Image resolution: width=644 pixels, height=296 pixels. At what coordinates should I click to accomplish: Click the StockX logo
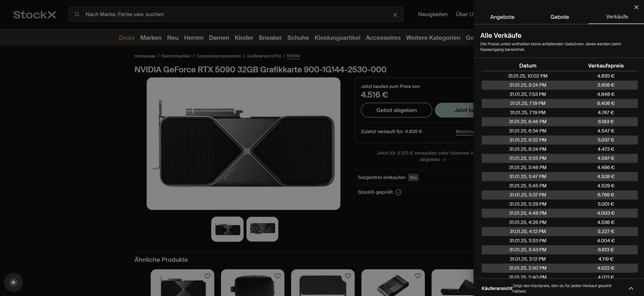pyautogui.click(x=34, y=14)
